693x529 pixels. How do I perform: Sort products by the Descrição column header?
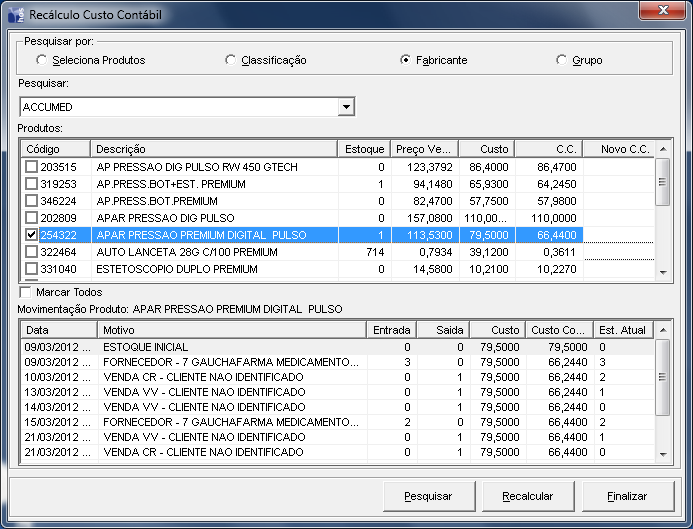click(x=214, y=149)
